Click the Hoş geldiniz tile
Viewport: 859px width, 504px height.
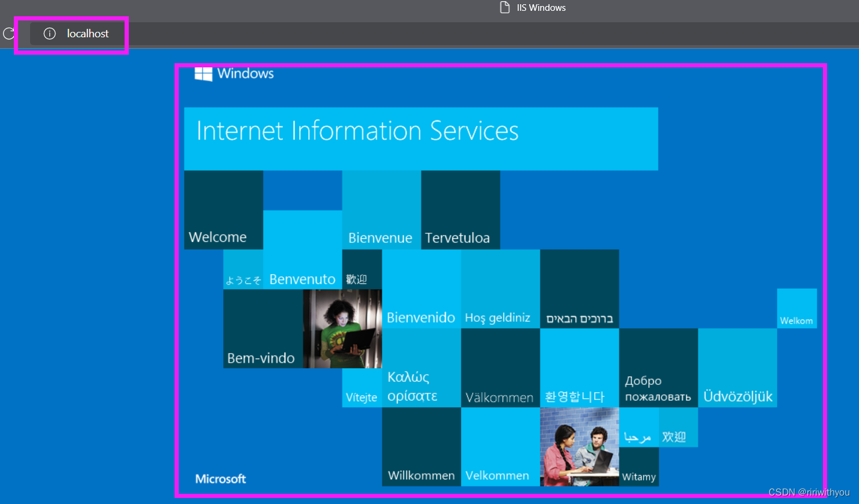coord(500,289)
